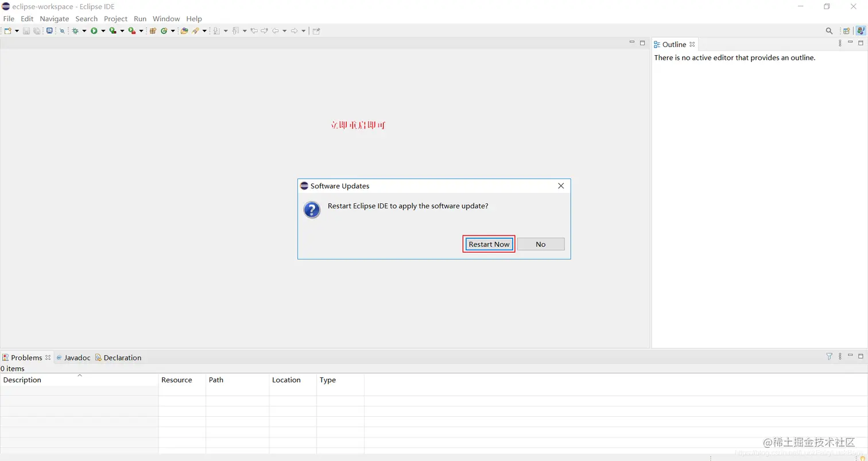Click the Back navigation arrow icon
The width and height of the screenshot is (868, 461).
pos(275,30)
